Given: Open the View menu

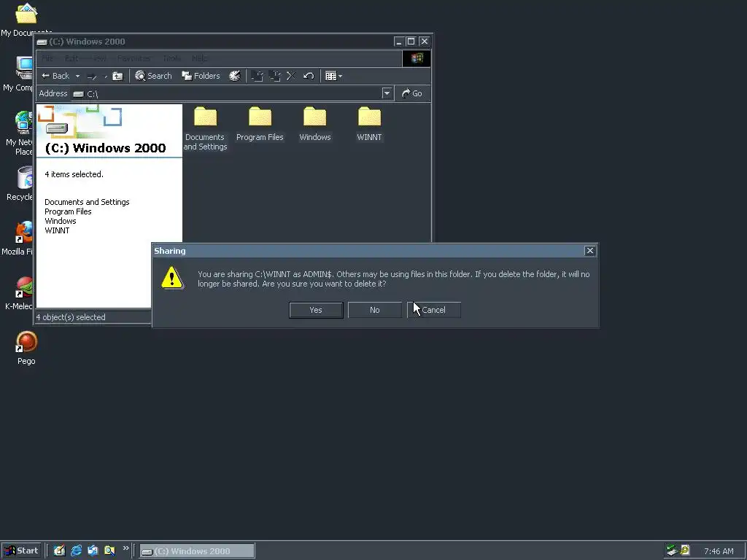Looking at the screenshot, I should (x=99, y=58).
